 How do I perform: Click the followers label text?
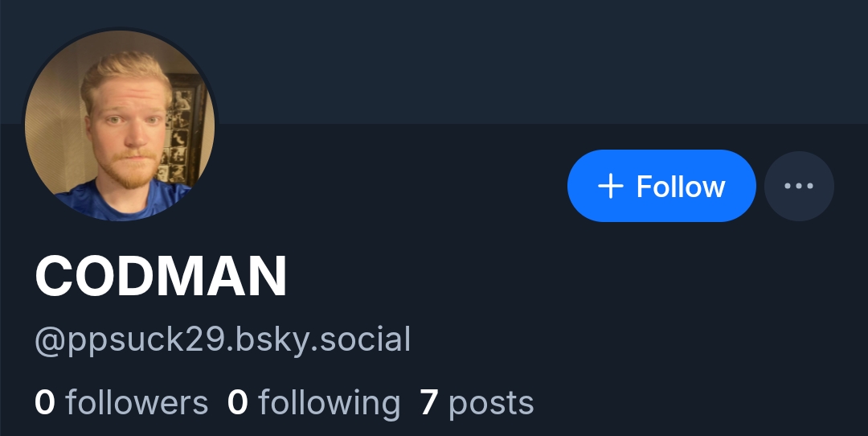pyautogui.click(x=137, y=402)
